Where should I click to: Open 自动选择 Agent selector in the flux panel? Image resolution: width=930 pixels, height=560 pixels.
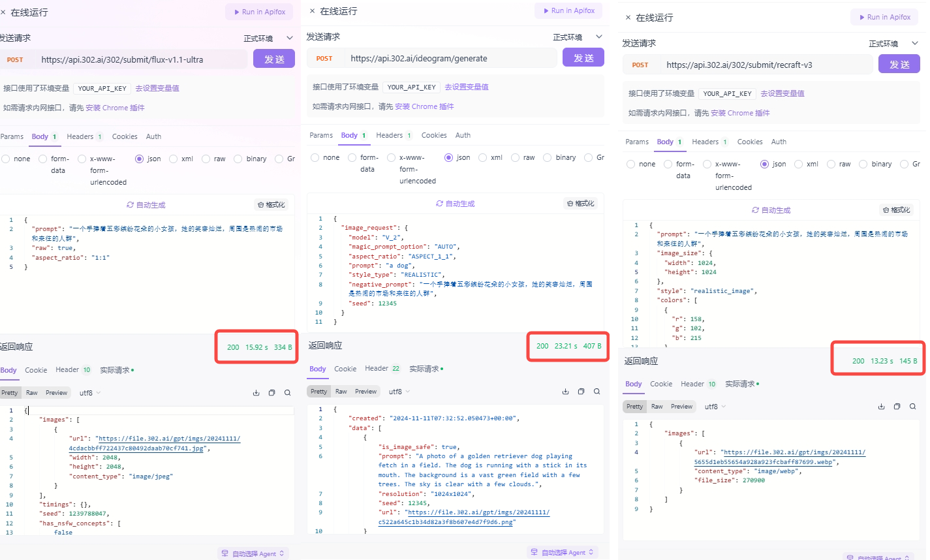tap(253, 553)
